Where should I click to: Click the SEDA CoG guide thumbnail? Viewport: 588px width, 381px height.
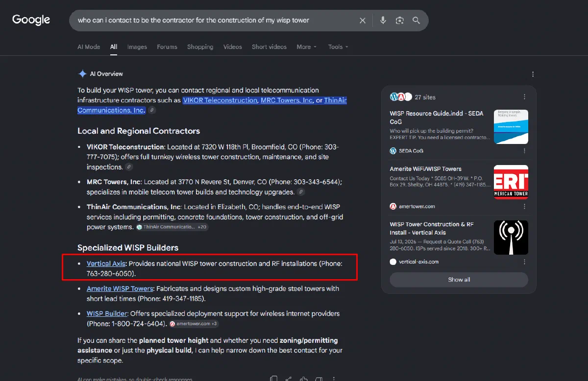[x=511, y=127]
